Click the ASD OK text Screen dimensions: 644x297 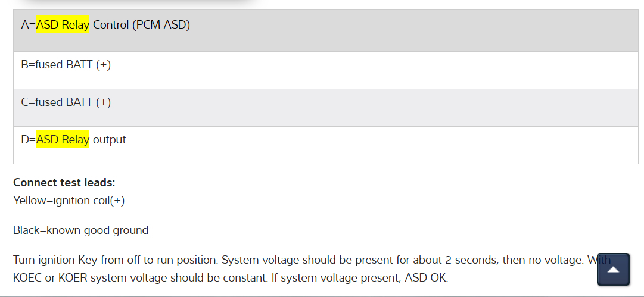coord(426,278)
